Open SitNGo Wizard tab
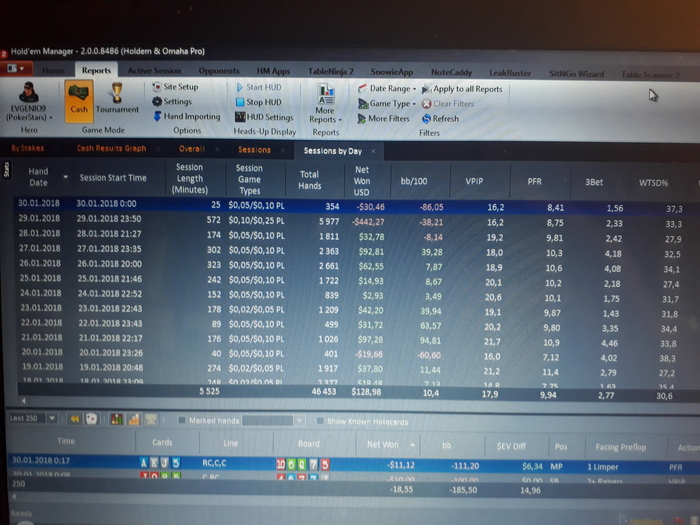 tap(576, 74)
